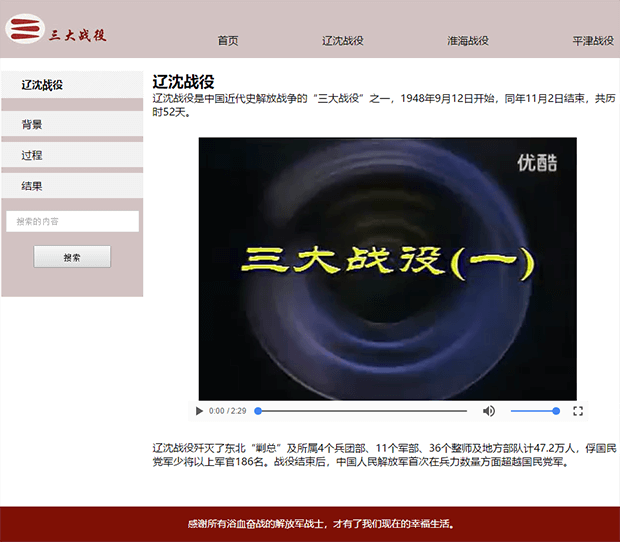Mute the video using the speaker icon

click(x=489, y=411)
